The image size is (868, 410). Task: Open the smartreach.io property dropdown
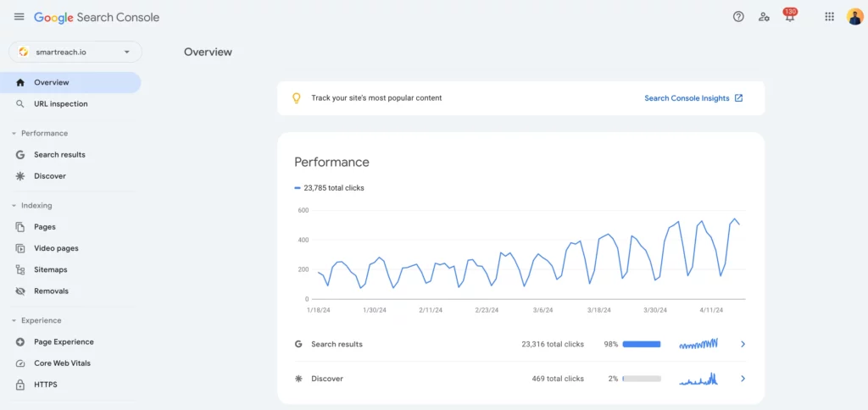75,52
